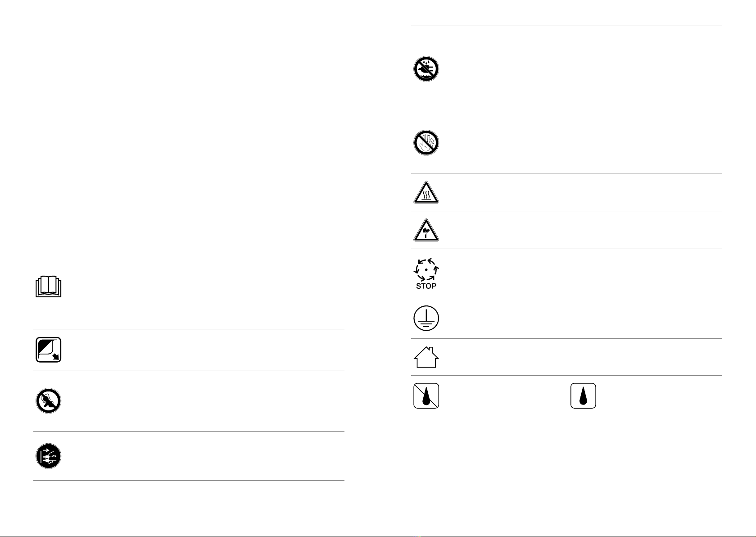Click the divider line above the book icon

tap(189, 243)
